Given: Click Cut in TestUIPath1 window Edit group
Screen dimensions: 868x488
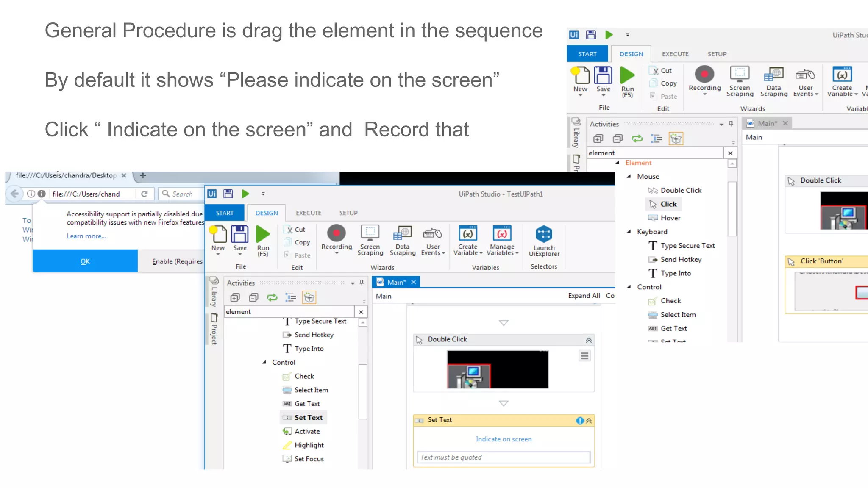Looking at the screenshot, I should 295,229.
